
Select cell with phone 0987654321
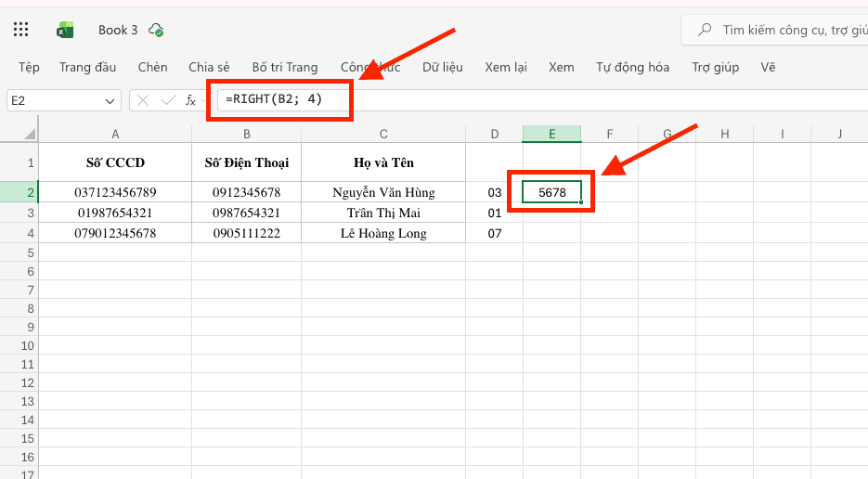coord(246,213)
